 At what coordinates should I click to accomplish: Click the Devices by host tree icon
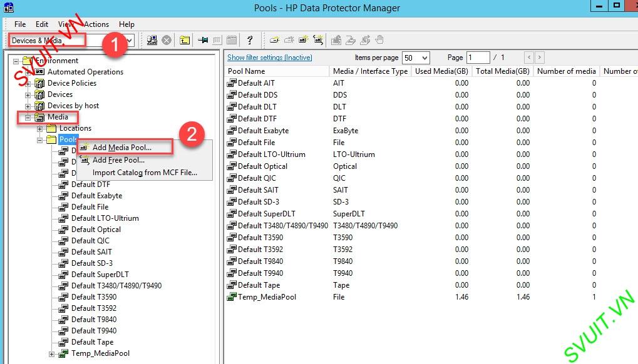tap(39, 106)
